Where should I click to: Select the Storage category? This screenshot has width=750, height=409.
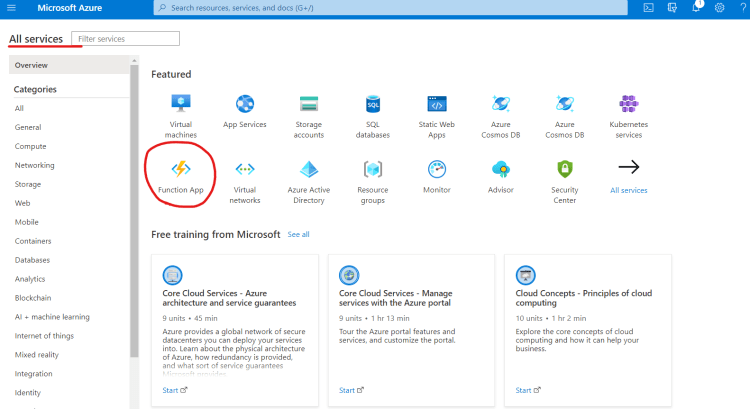28,184
